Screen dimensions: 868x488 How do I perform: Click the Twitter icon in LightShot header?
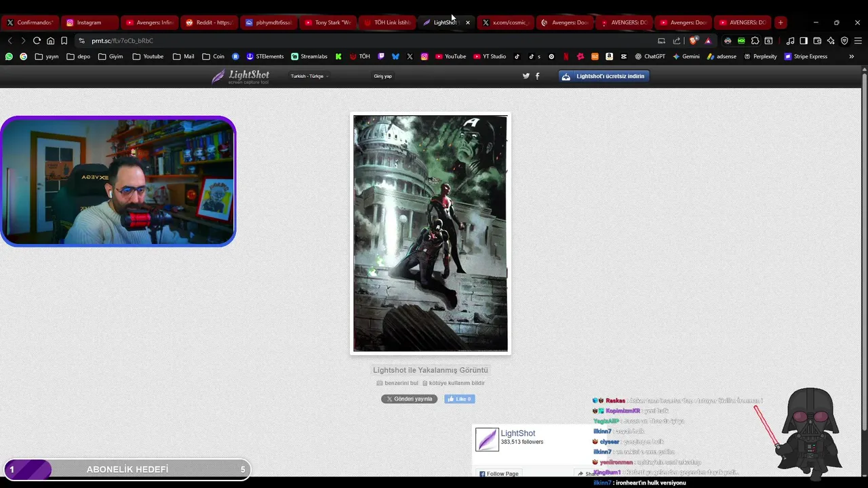[x=526, y=76]
